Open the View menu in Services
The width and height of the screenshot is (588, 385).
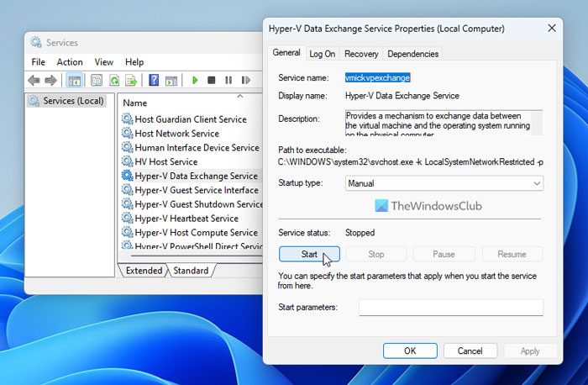(104, 62)
